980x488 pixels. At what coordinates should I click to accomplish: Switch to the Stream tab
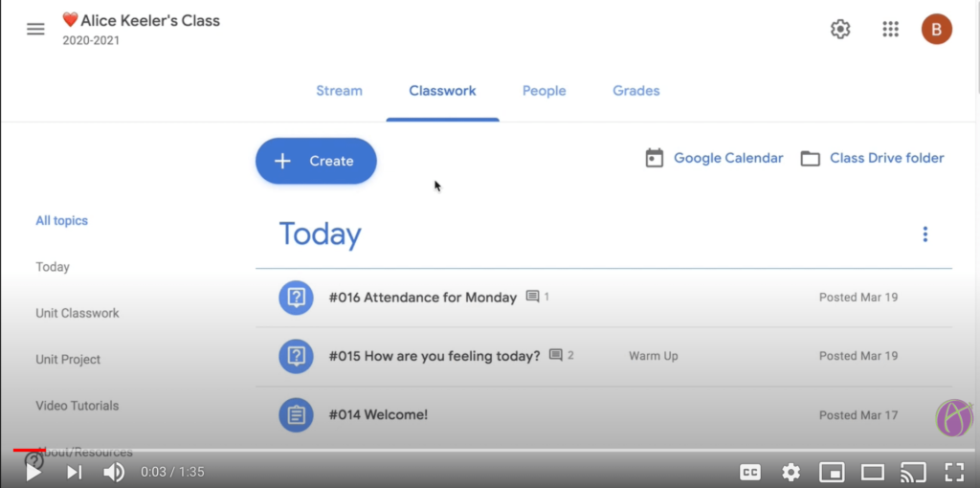(x=339, y=91)
